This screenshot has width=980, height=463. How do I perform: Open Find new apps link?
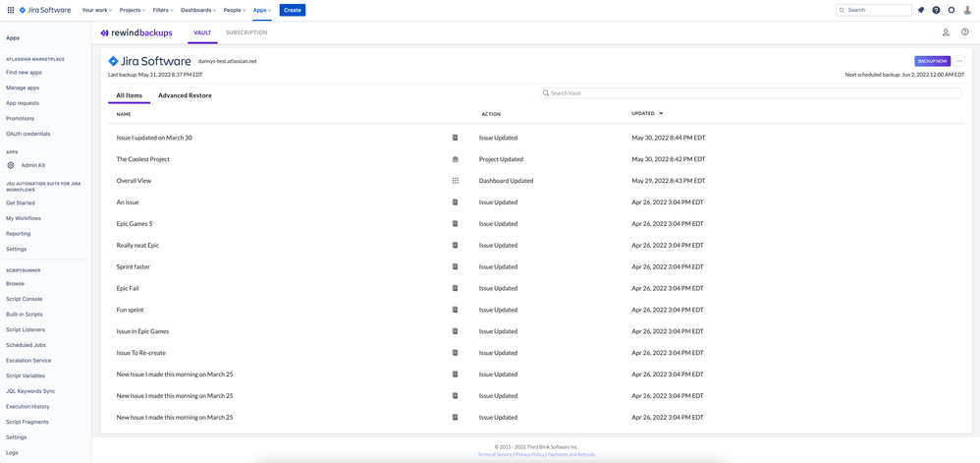tap(24, 73)
